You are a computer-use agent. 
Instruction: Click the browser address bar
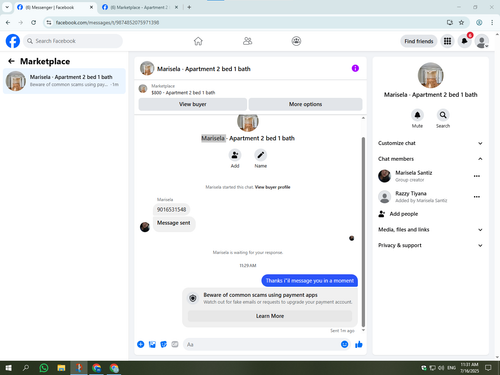(x=247, y=22)
